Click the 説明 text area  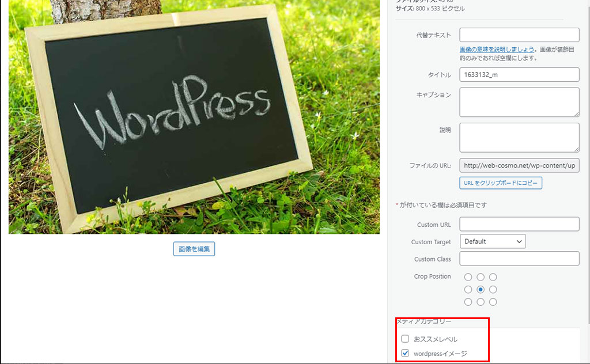519,138
